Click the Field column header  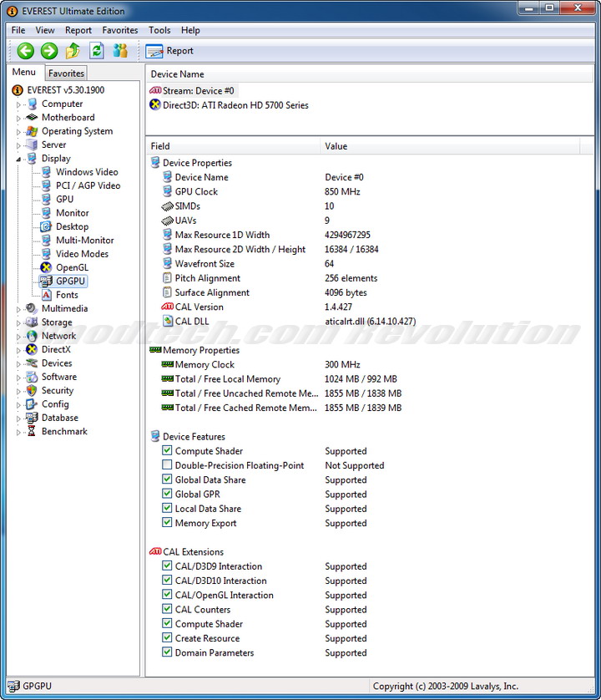pyautogui.click(x=232, y=146)
